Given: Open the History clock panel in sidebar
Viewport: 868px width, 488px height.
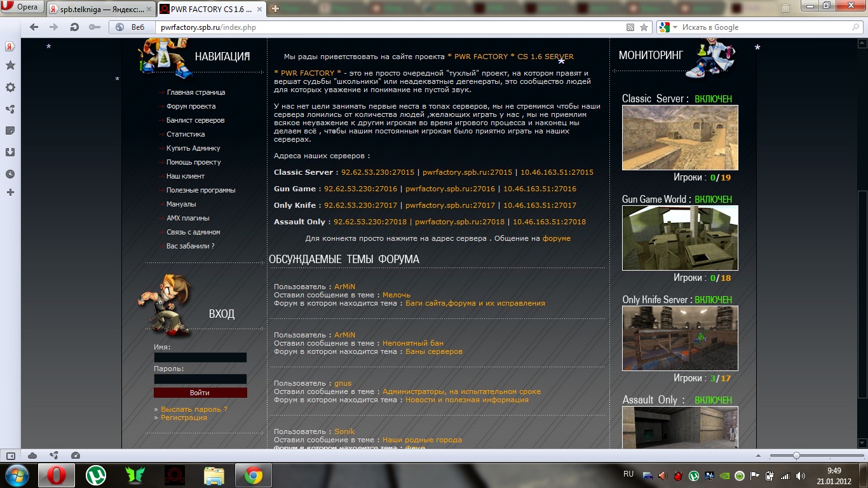Looking at the screenshot, I should click(x=10, y=174).
